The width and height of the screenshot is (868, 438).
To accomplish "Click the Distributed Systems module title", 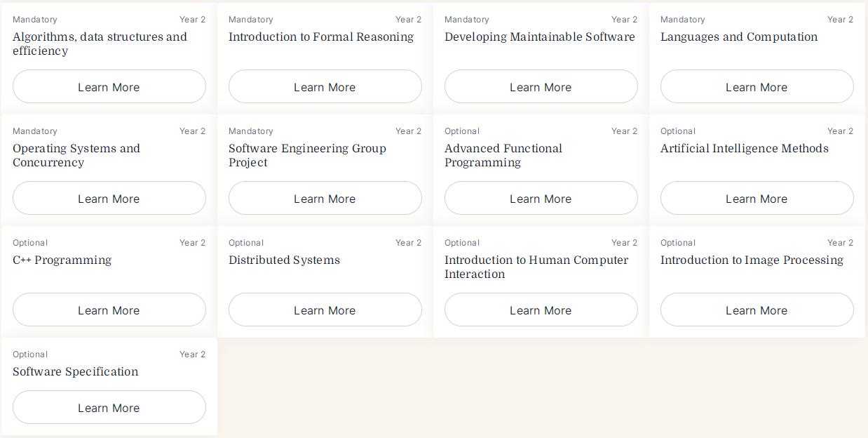I will pyautogui.click(x=284, y=260).
